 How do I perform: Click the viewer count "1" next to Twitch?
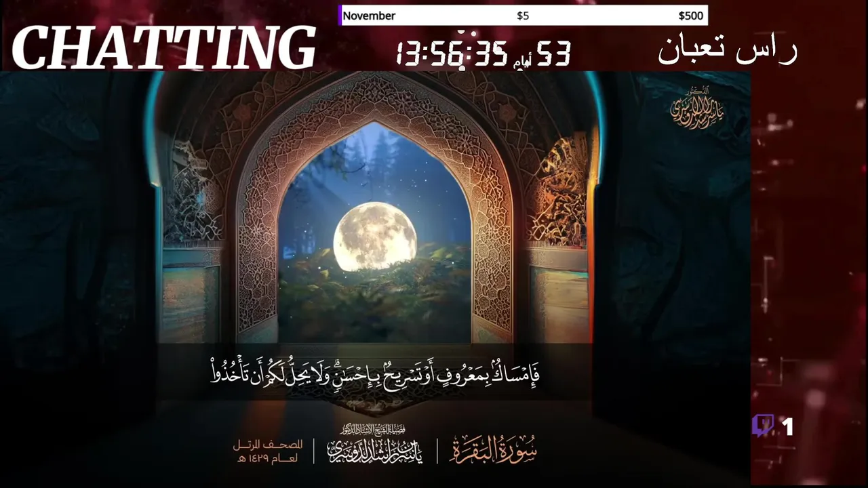pos(787,427)
